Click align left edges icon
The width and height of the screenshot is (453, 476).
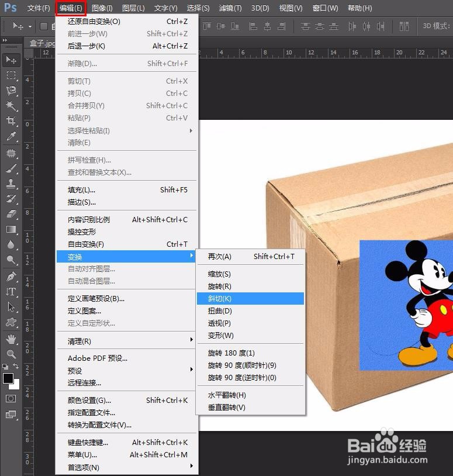[x=253, y=26]
